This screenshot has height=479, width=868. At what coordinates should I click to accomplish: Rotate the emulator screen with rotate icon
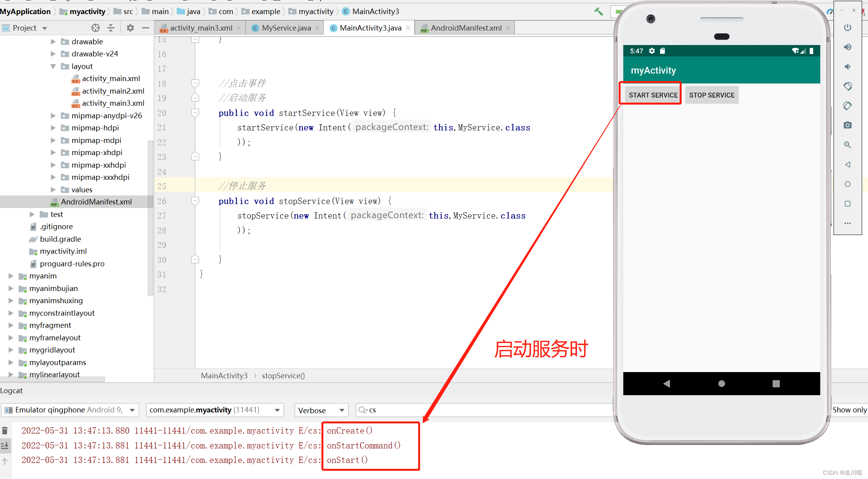pos(848,86)
